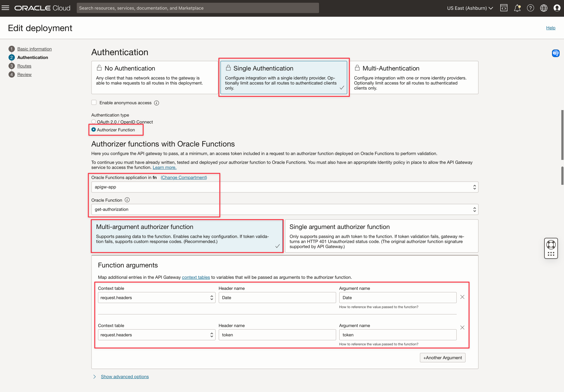Open the language globe menu
The height and width of the screenshot is (392, 564).
[543, 8]
